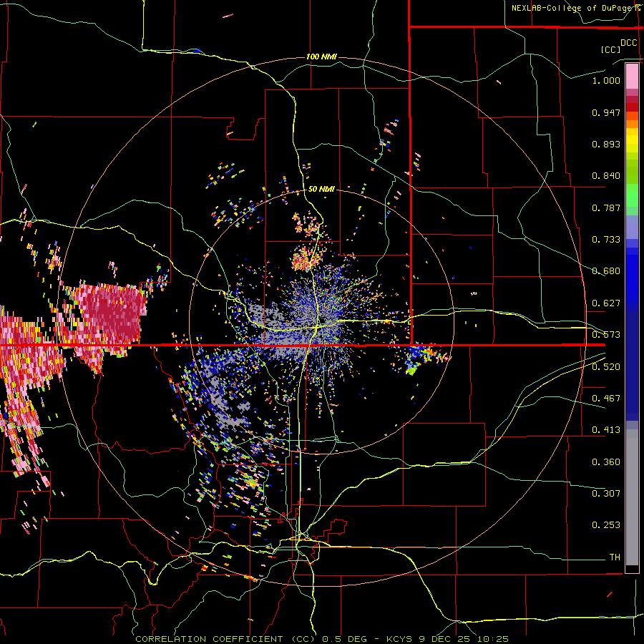Select the 0.253 legend value
The height and width of the screenshot is (644, 644).
(x=606, y=525)
